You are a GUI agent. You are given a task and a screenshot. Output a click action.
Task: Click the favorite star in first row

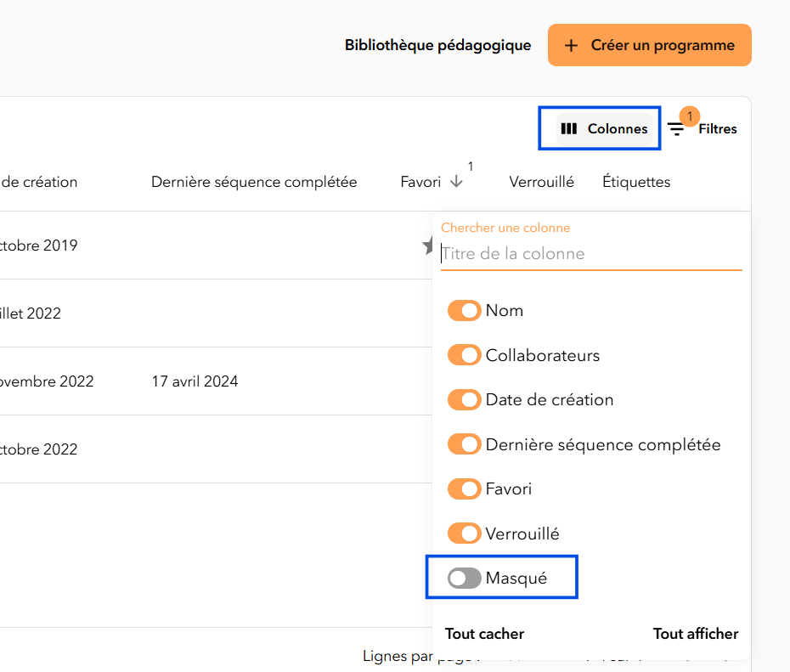[427, 246]
